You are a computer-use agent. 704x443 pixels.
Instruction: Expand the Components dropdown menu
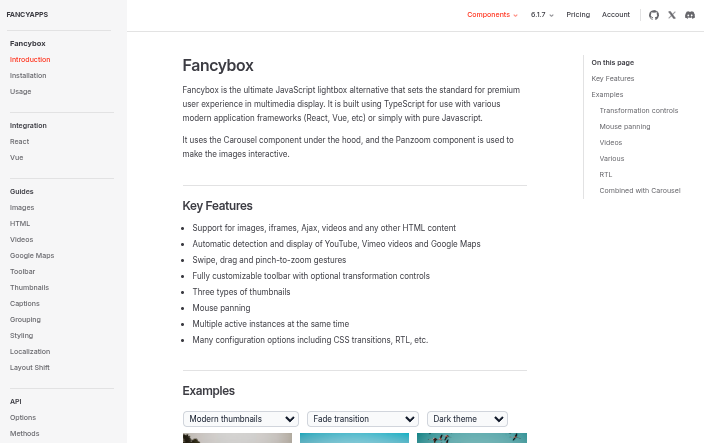[492, 15]
